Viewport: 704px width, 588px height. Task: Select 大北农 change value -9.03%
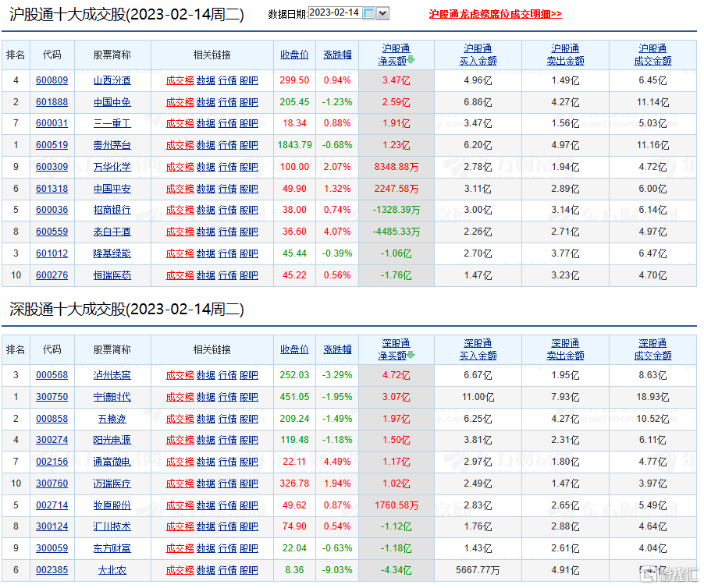[337, 570]
